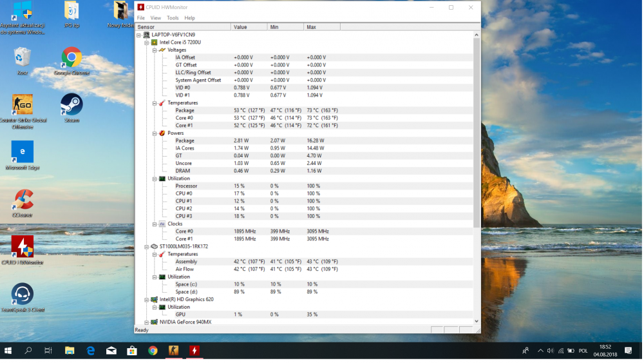
Task: Open Recycle Bin on desktop
Action: point(23,58)
